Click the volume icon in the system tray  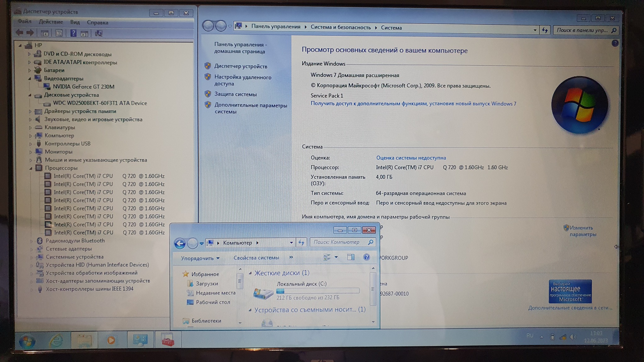[573, 337]
